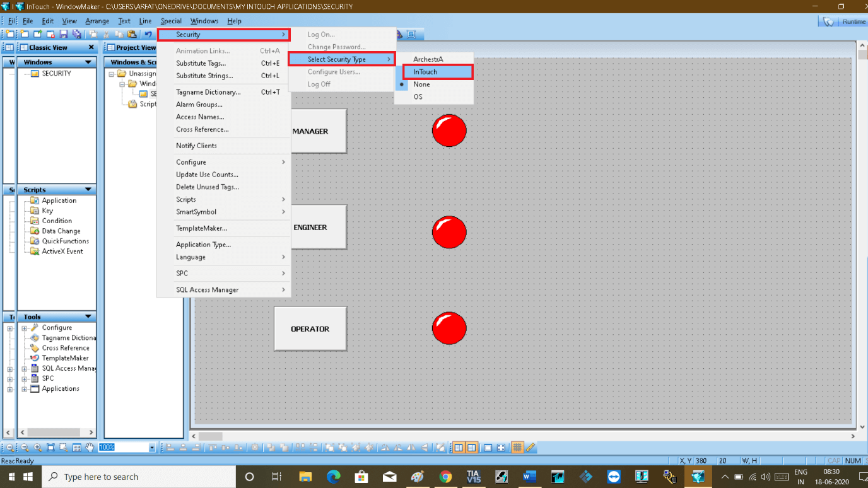The width and height of the screenshot is (868, 488).
Task: Click the ruler icon in bottom toolbar
Action: coord(531,448)
